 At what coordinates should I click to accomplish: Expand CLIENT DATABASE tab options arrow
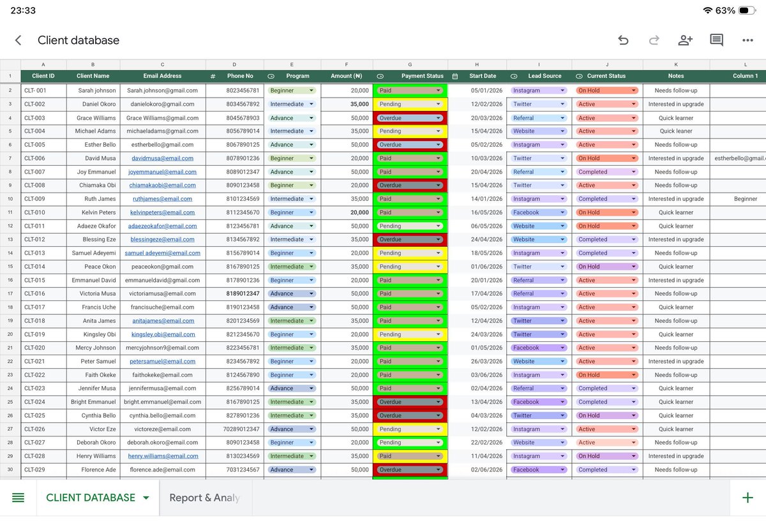pyautogui.click(x=146, y=498)
